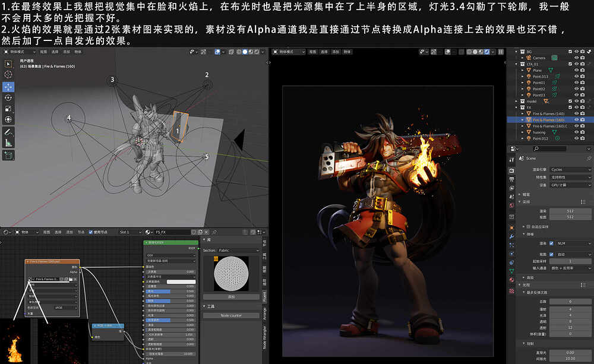Switch to the Node Wrangler sidebar tab
Image resolution: width=594 pixels, height=364 pixels.
pos(264,337)
